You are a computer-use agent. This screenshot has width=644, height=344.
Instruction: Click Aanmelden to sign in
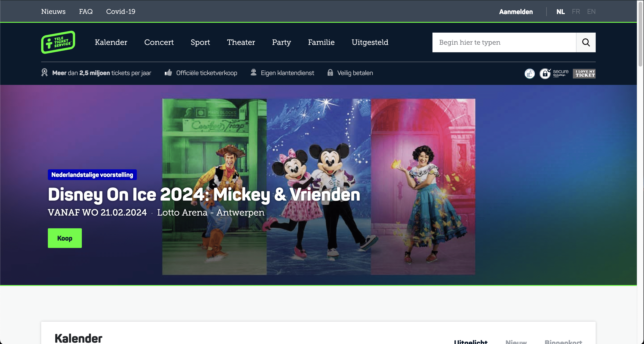[x=516, y=12]
